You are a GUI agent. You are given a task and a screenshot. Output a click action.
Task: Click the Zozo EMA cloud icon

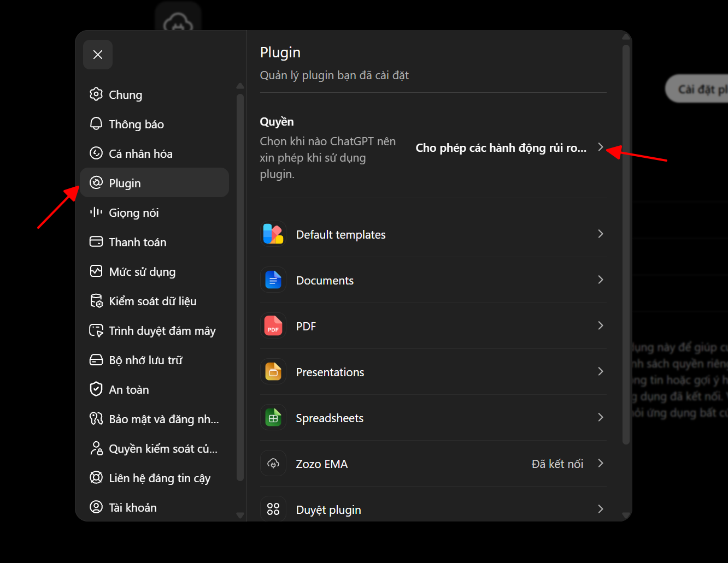(x=273, y=463)
